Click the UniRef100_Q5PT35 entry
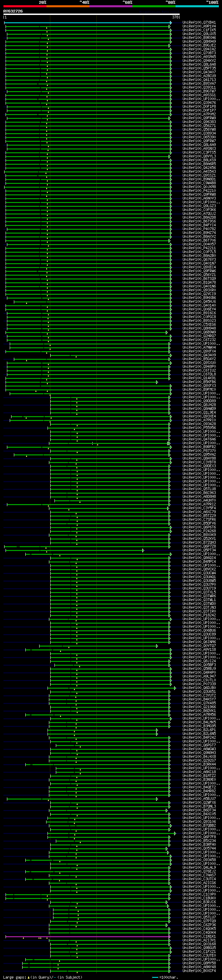 199,68
